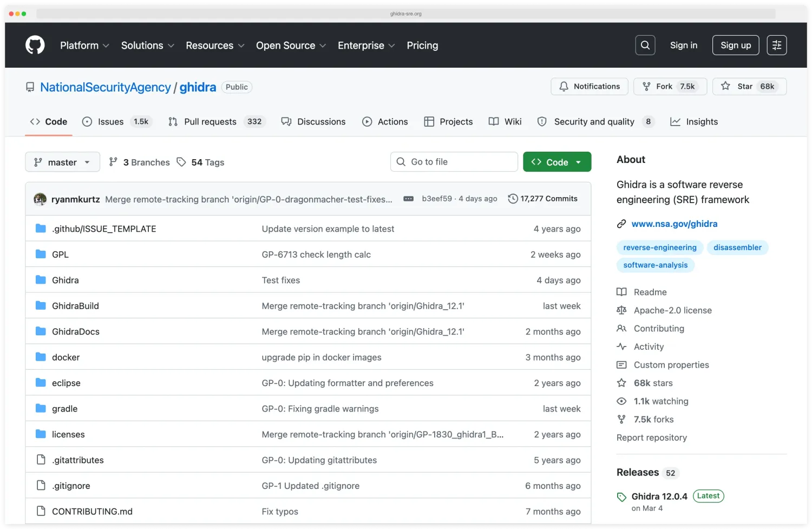Switch to the Issues tab
This screenshot has width=812, height=529.
(117, 122)
